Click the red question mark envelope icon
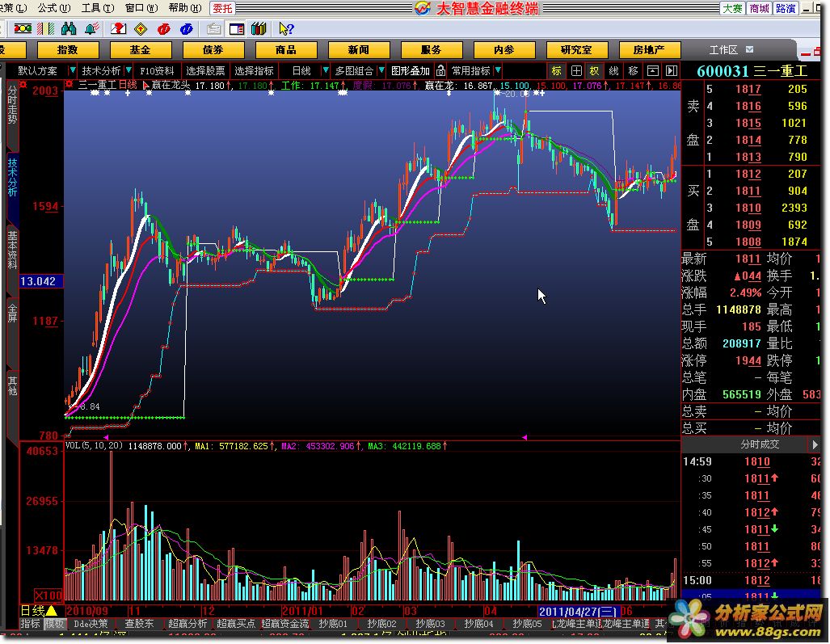 [x=119, y=28]
